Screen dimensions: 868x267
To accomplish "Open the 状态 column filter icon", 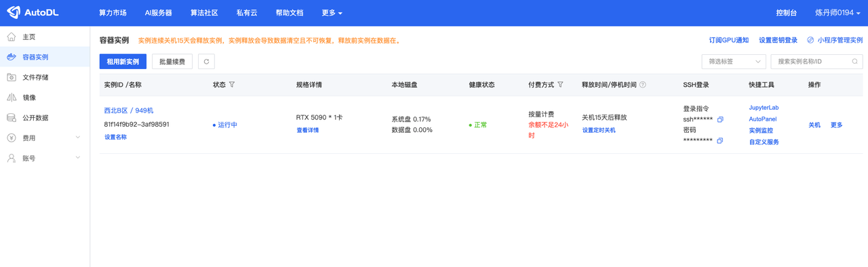I will coord(232,85).
